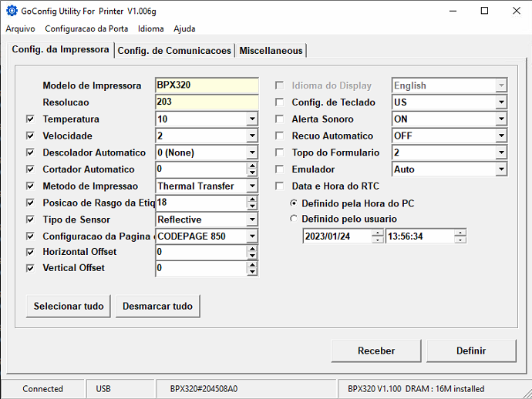Click the Definir button
532x399 pixels.
pyautogui.click(x=471, y=351)
